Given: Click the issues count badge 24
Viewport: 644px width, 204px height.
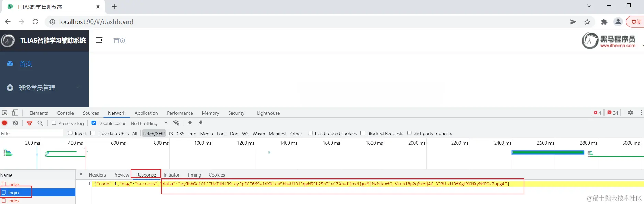Looking at the screenshot, I should coord(612,113).
